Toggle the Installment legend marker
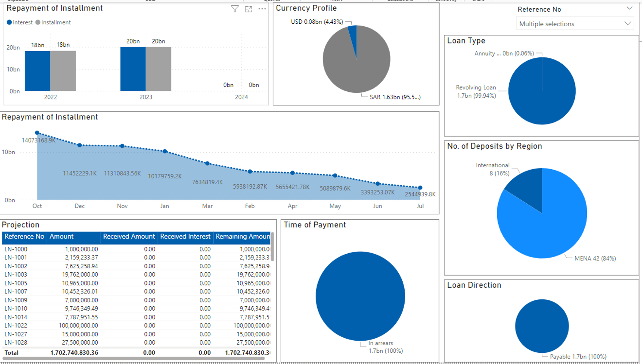The width and height of the screenshot is (642, 364). [38, 23]
